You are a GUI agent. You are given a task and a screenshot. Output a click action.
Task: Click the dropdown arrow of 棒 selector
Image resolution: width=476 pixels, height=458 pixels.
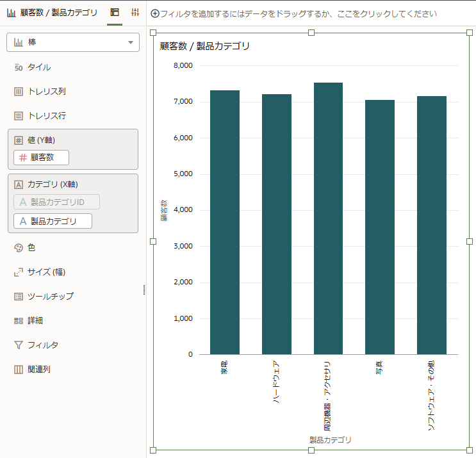[x=131, y=42]
